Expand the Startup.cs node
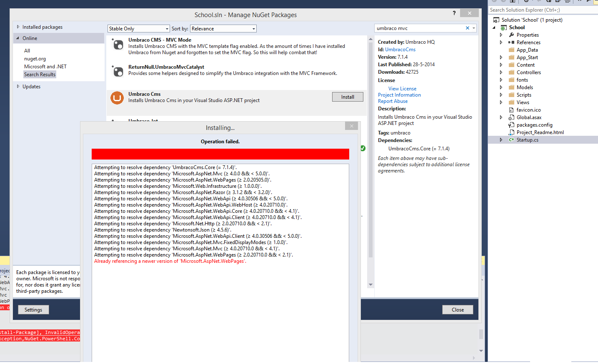This screenshot has width=598, height=364. pyautogui.click(x=501, y=140)
